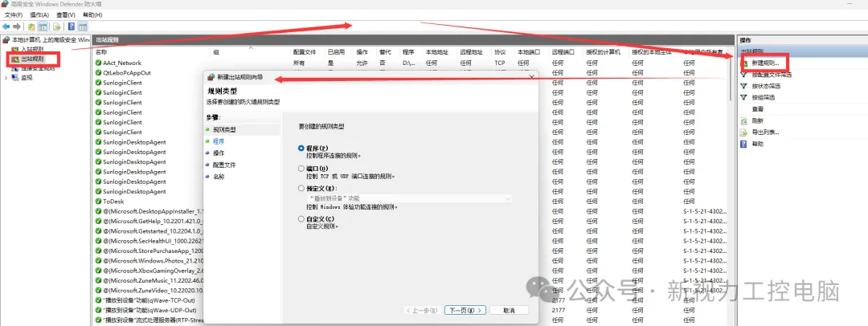Click the TCP protocol cell of AAct_Network
The width and height of the screenshot is (868, 326).
pos(500,63)
